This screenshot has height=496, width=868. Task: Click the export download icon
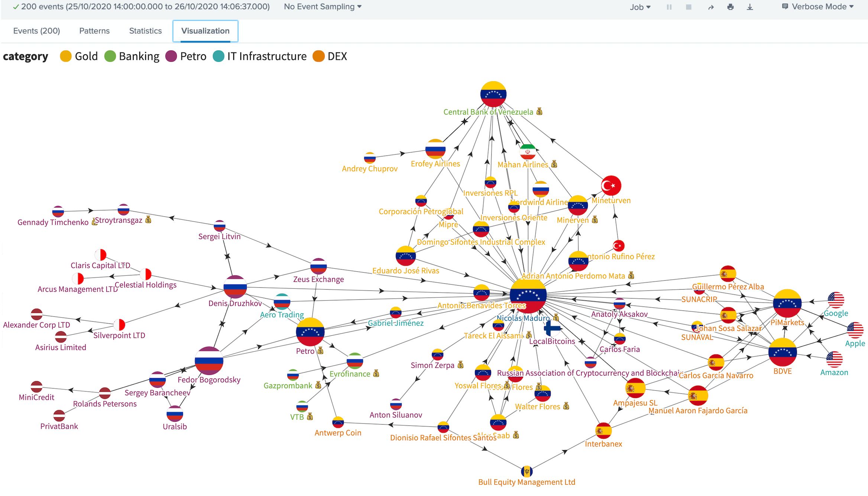750,7
